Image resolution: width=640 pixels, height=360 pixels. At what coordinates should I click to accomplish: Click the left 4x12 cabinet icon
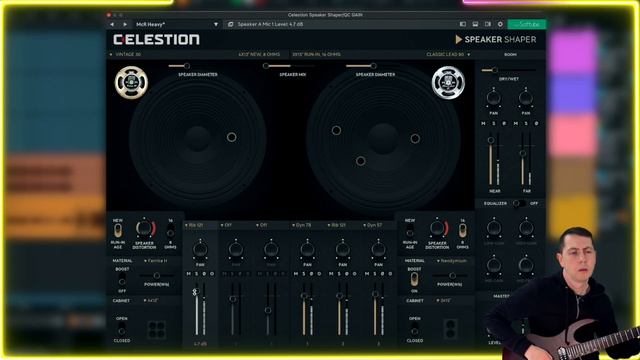157,330
